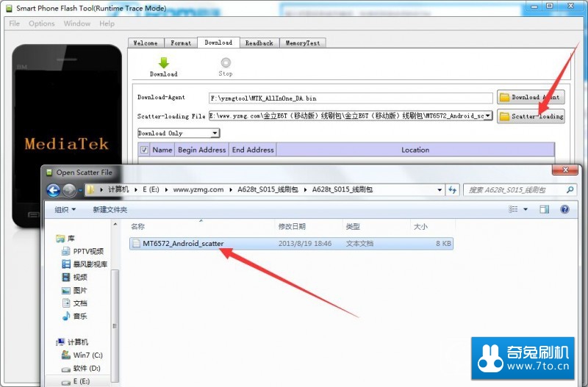Click the Download-Agent path field
The width and height of the screenshot is (588, 387).
[351, 98]
